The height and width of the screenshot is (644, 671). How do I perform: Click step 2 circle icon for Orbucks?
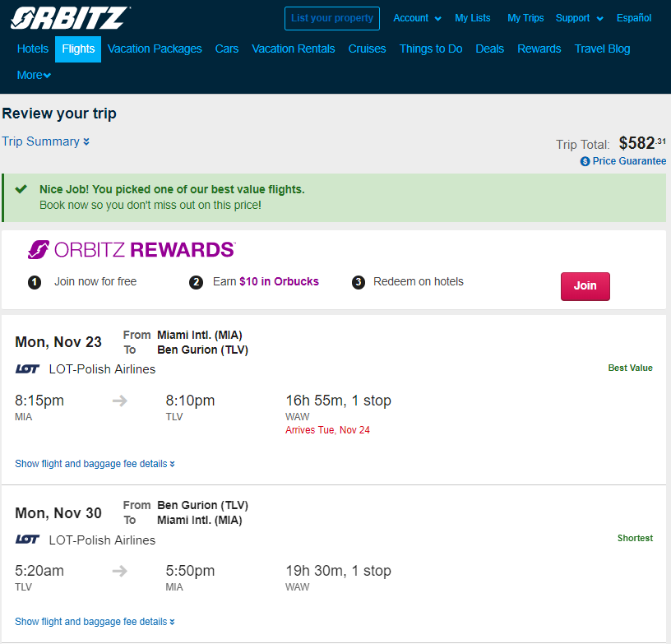click(196, 282)
